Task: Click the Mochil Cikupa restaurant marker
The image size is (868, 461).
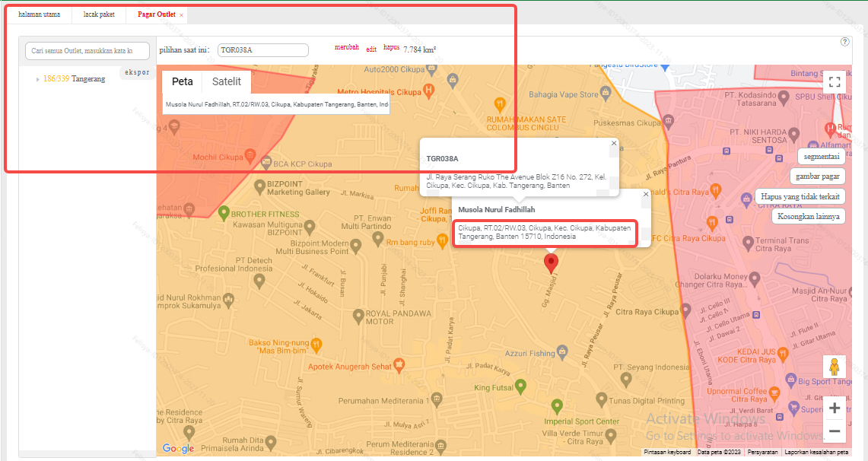Action: 250,155
